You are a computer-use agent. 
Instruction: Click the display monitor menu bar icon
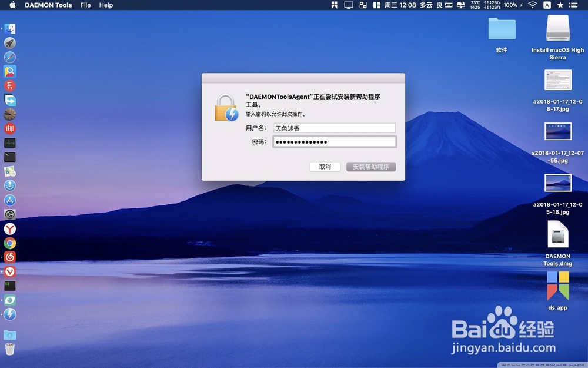coord(349,5)
